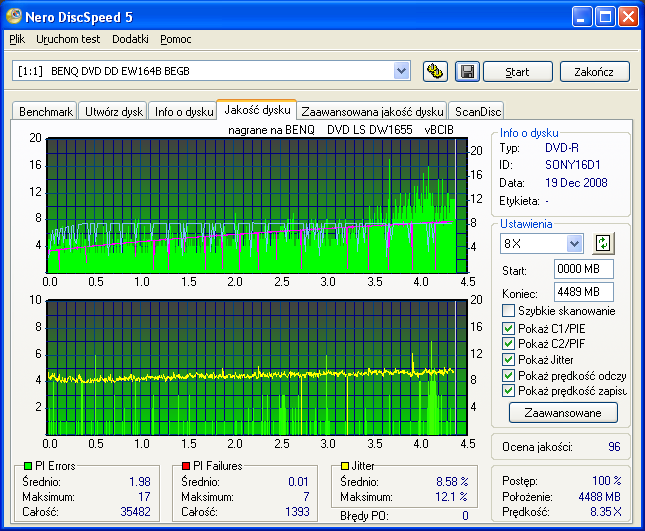The image size is (645, 531).
Task: Click the SONY16D1 disc ID value
Action: click(573, 165)
